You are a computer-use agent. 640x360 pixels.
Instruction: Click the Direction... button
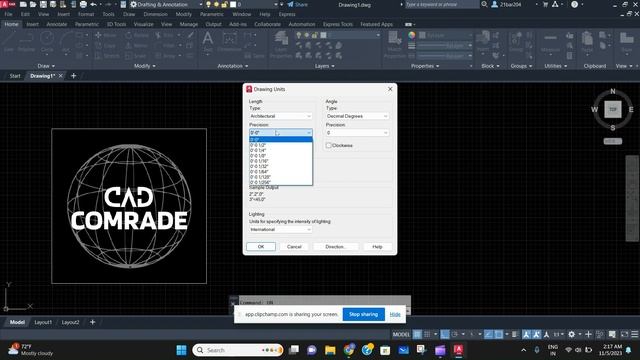pyautogui.click(x=336, y=247)
